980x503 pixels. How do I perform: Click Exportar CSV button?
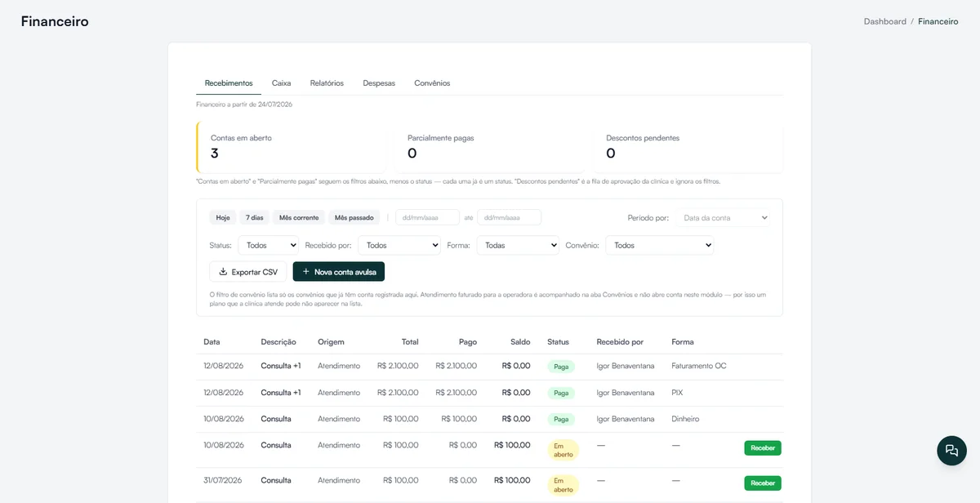coord(248,272)
